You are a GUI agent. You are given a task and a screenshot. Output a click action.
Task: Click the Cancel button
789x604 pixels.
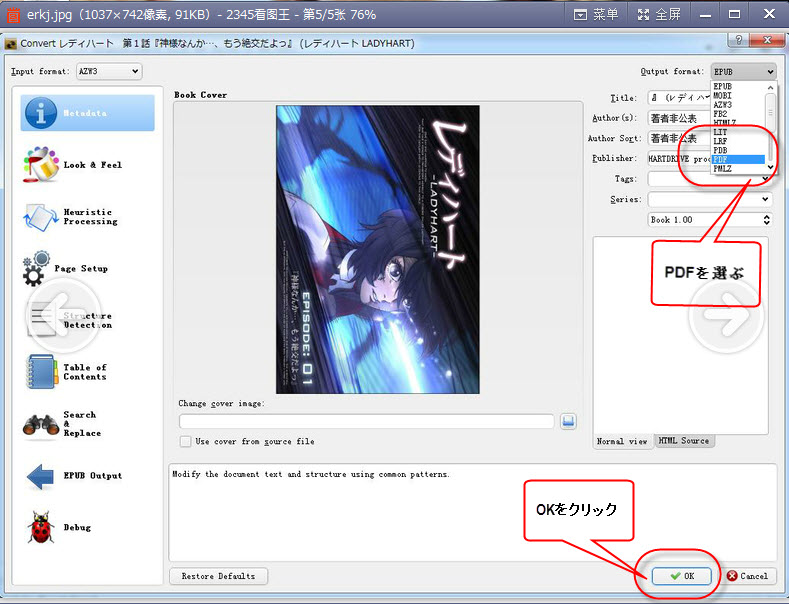click(x=748, y=576)
